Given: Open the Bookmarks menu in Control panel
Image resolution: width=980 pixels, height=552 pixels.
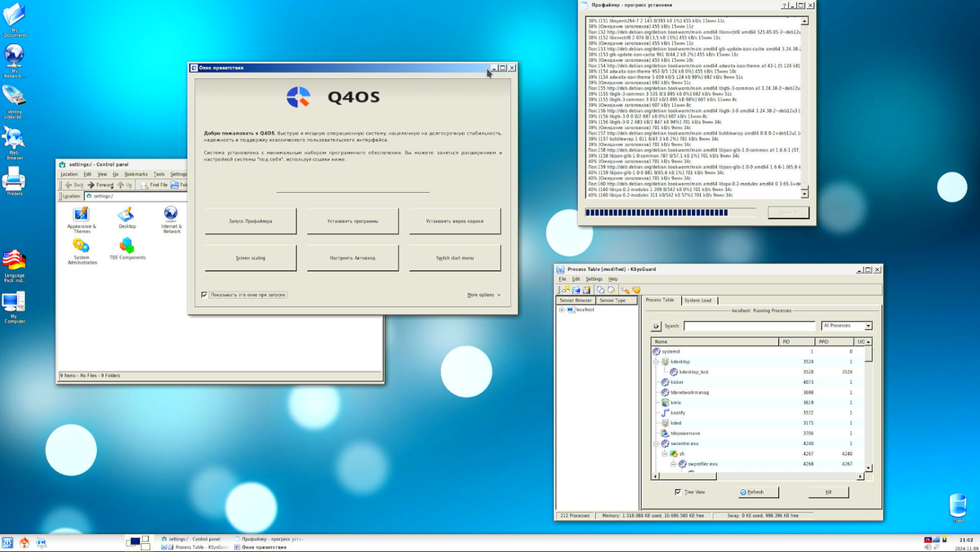Looking at the screenshot, I should 137,174.
